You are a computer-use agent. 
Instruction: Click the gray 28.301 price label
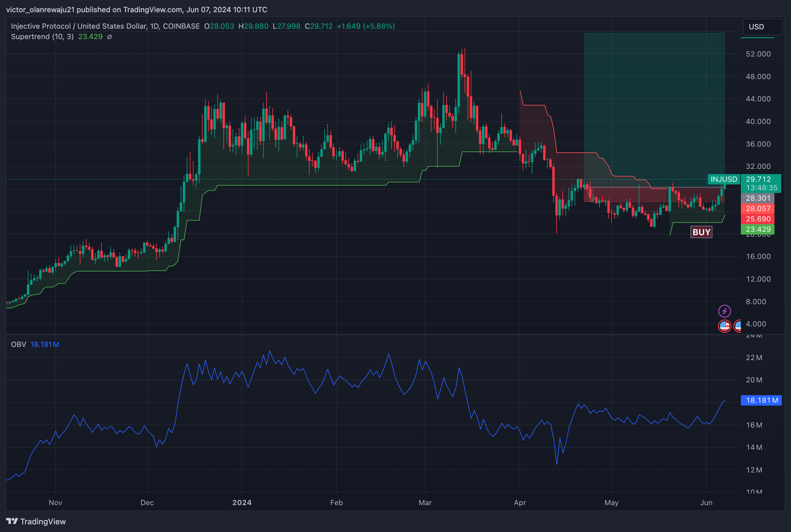tap(758, 198)
